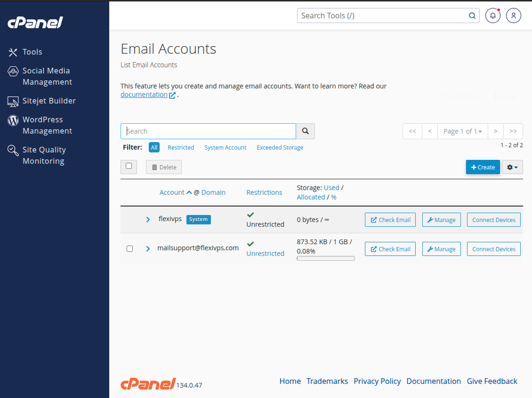This screenshot has height=398, width=532.
Task: Connect Devices for flexivps
Action: pos(494,220)
